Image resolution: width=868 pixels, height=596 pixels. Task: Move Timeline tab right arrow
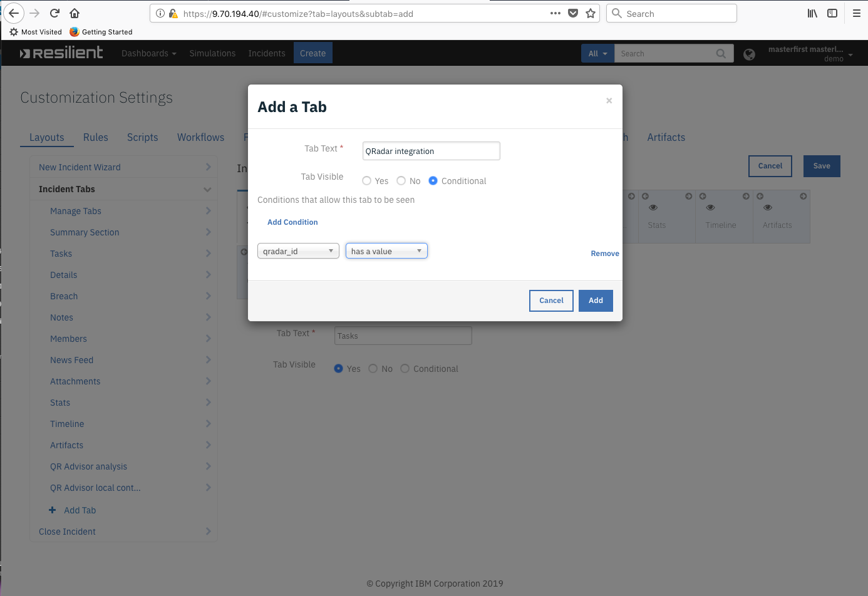pyautogui.click(x=746, y=197)
